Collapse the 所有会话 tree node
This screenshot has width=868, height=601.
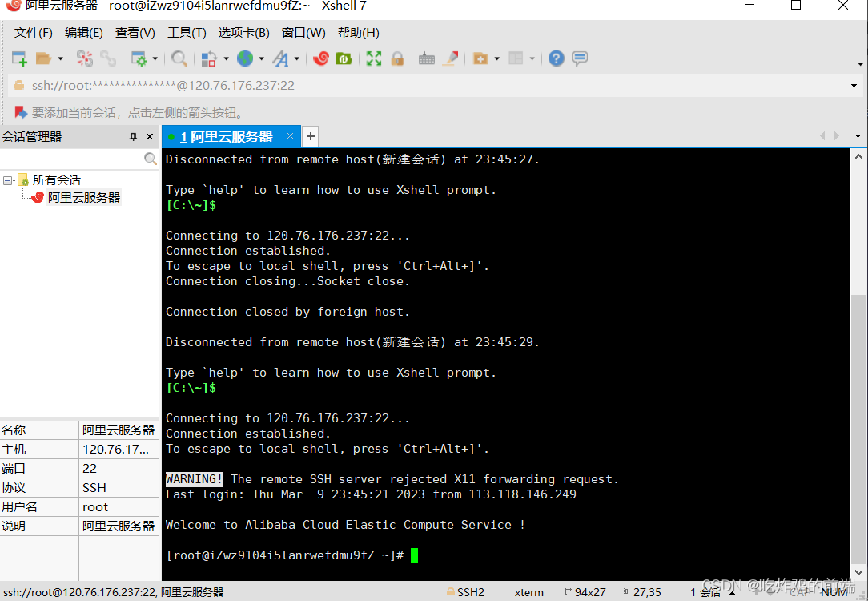pyautogui.click(x=8, y=180)
